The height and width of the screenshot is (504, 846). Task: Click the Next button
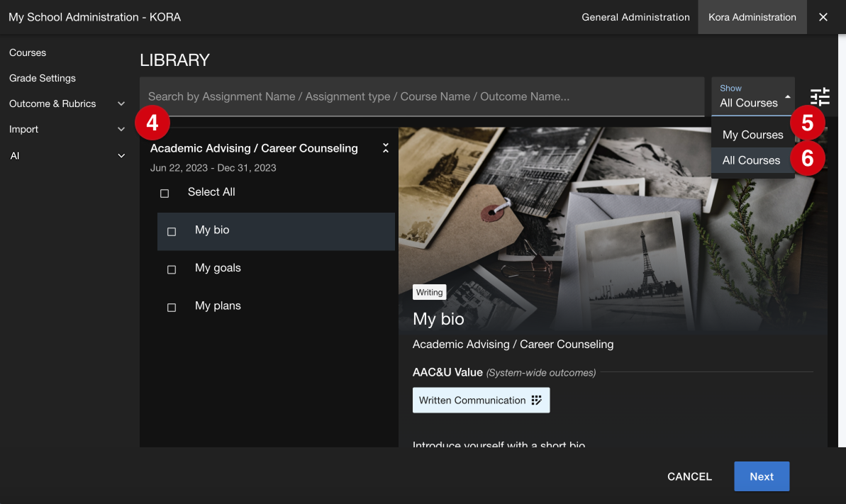click(x=762, y=476)
